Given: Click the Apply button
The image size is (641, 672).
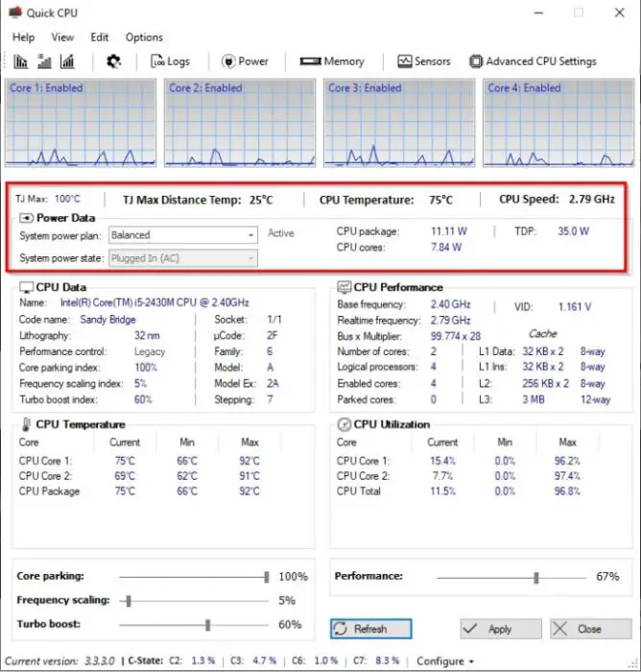Looking at the screenshot, I should (x=501, y=629).
